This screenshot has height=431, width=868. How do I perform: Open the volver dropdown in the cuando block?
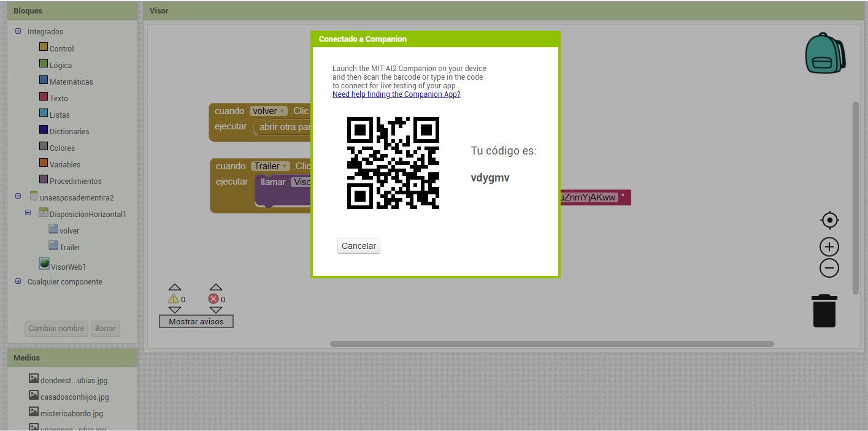269,111
